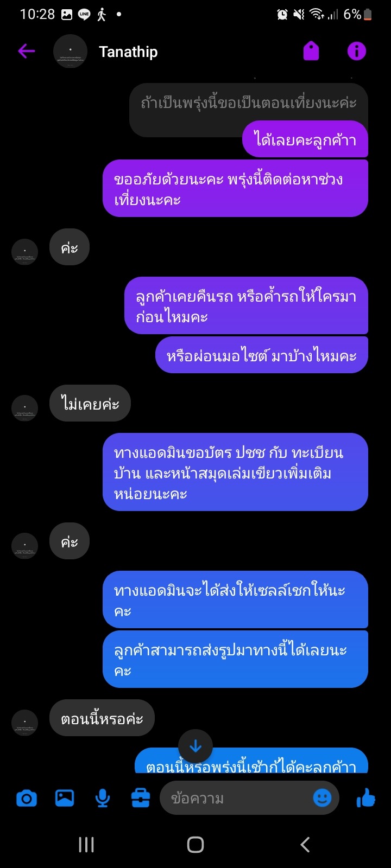This screenshot has width=391, height=868.
Task: Tap the briefcase business tools icon
Action: pos(141,798)
